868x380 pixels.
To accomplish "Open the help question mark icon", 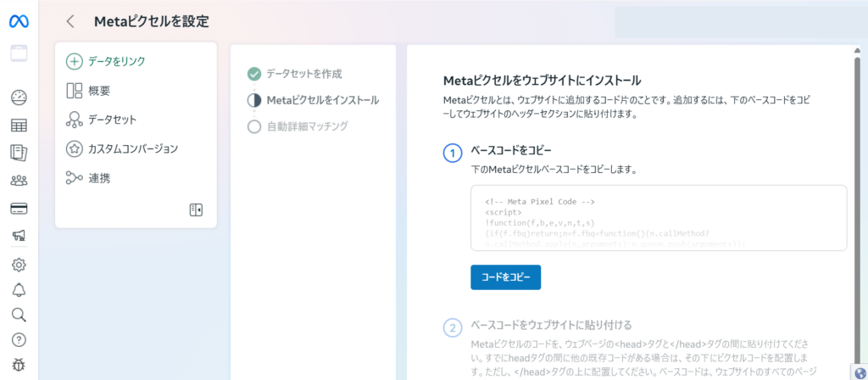I will (x=19, y=339).
